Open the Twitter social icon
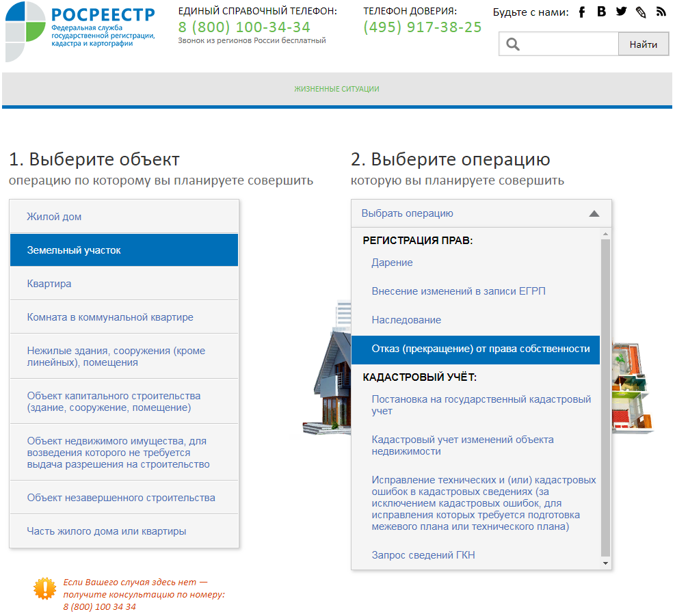This screenshot has width=675, height=616. click(x=621, y=12)
